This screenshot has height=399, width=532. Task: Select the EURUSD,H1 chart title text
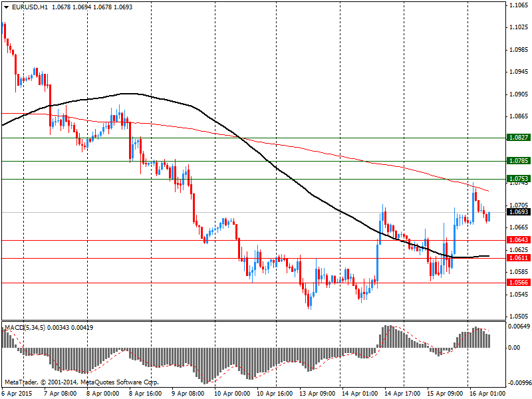pyautogui.click(x=30, y=7)
